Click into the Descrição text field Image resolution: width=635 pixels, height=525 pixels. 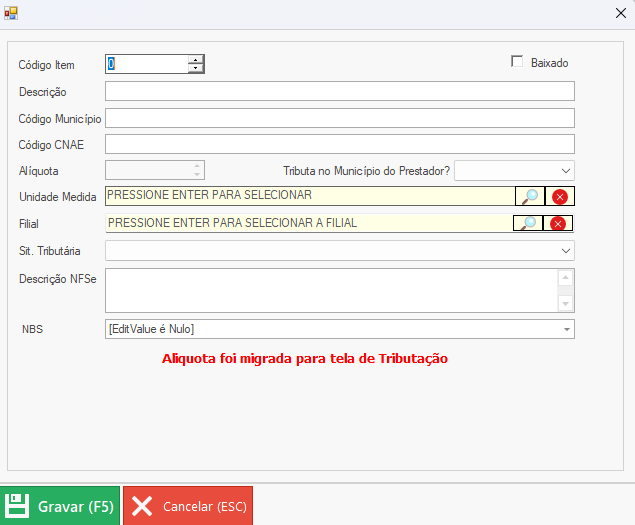pos(340,91)
